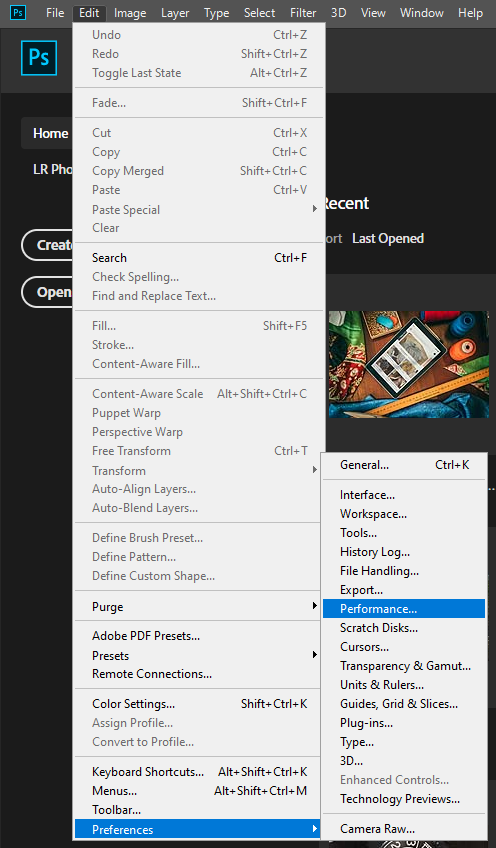Close the open Edit menu

tap(89, 12)
